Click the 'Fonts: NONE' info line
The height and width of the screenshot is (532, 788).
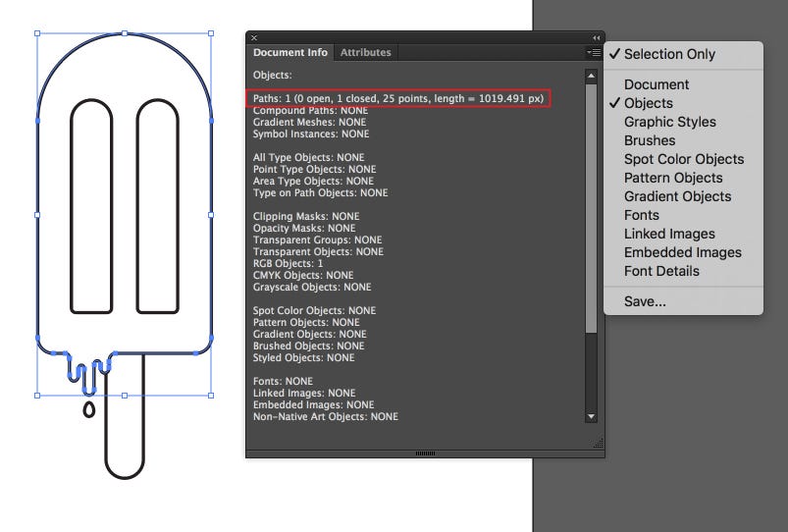[x=283, y=381]
